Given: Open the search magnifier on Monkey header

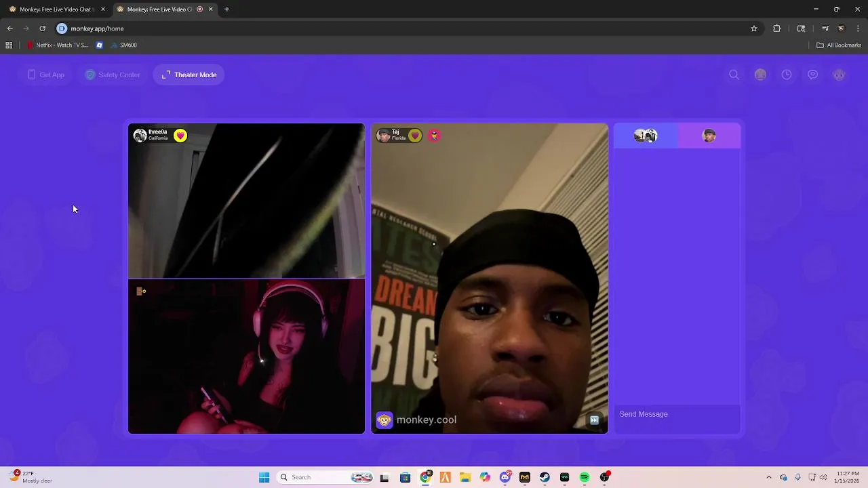Looking at the screenshot, I should tap(734, 75).
